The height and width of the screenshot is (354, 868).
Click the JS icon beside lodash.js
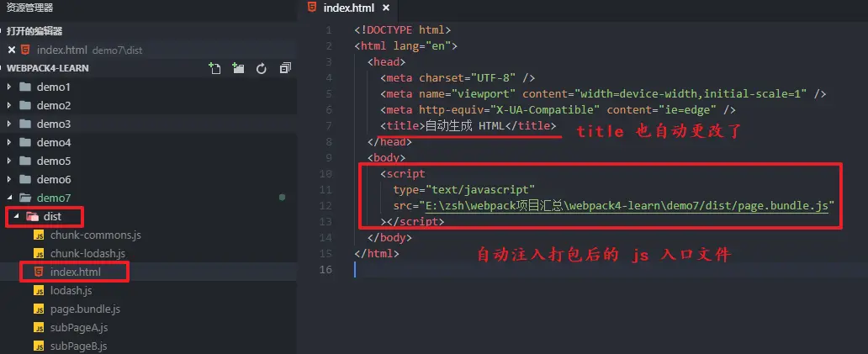point(39,290)
